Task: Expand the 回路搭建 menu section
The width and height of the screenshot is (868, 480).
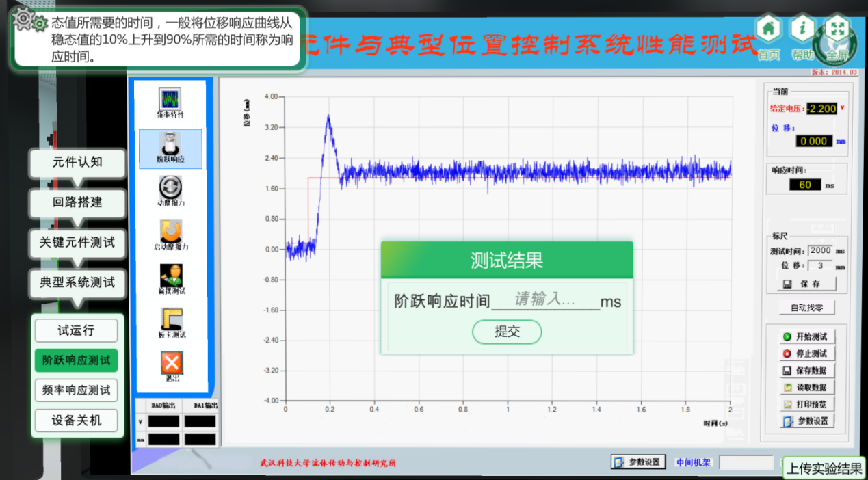Action: pyautogui.click(x=77, y=202)
